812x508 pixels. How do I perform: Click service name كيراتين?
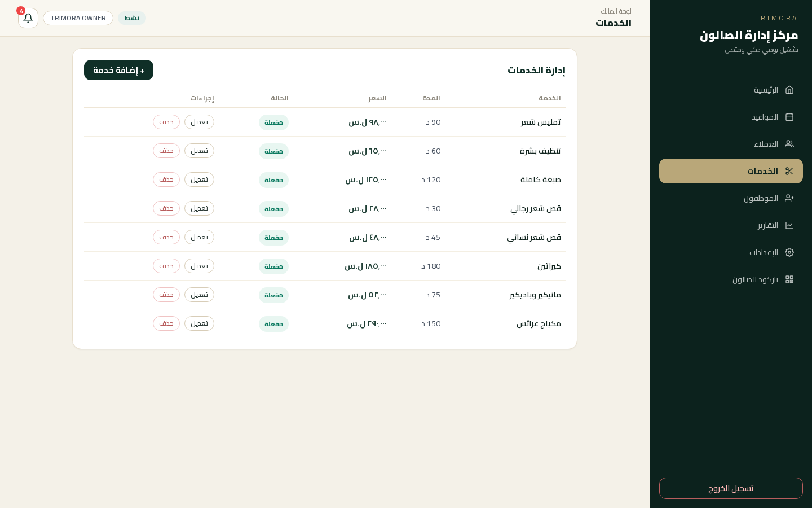click(x=549, y=266)
